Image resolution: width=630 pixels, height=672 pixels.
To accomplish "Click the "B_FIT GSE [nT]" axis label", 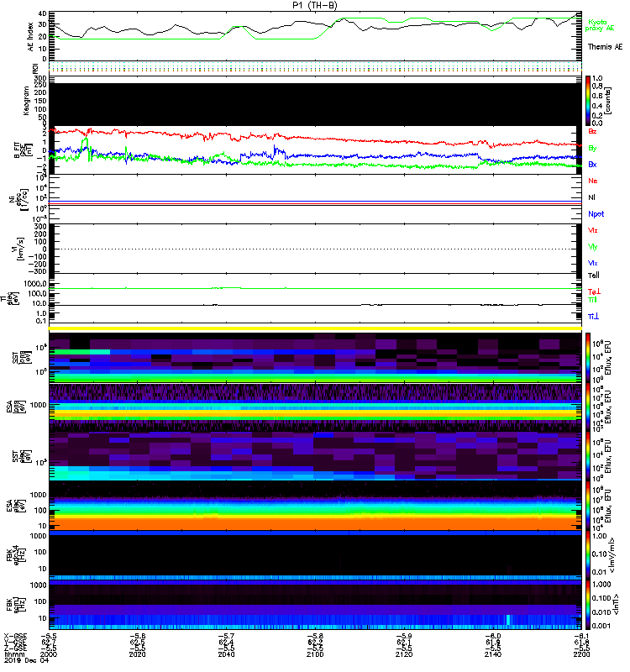I will tap(24, 150).
